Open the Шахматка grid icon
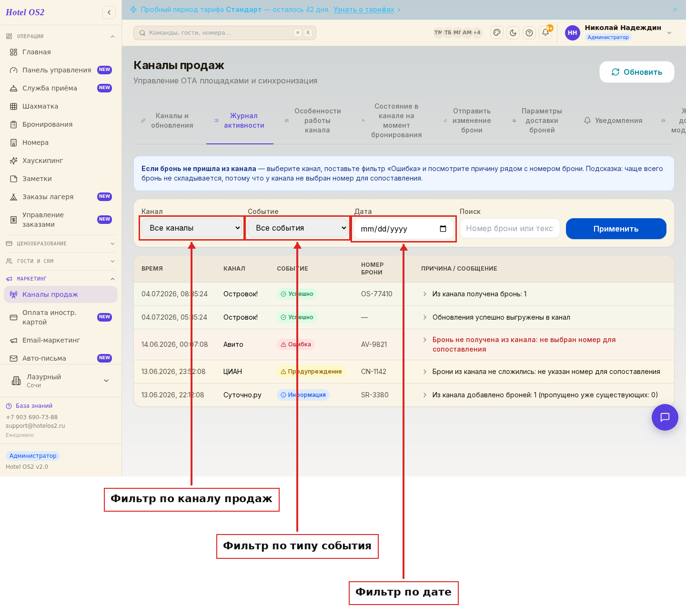This screenshot has width=686, height=616. [x=14, y=106]
